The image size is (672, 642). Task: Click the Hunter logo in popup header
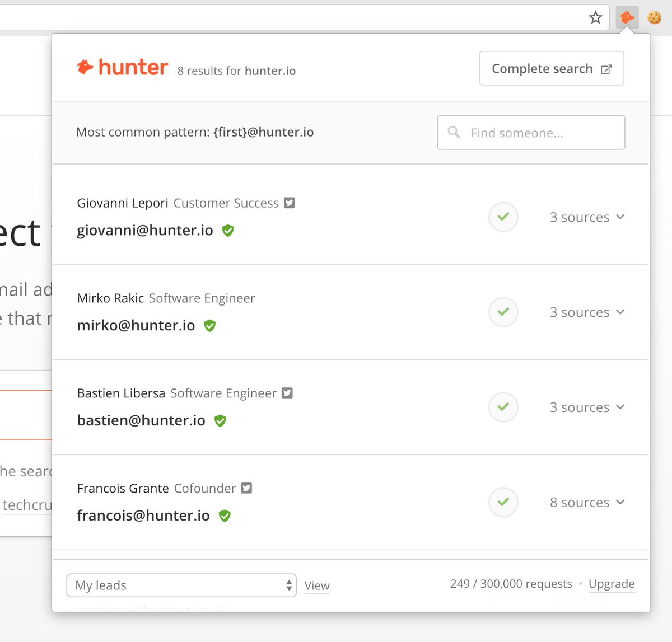[x=122, y=67]
